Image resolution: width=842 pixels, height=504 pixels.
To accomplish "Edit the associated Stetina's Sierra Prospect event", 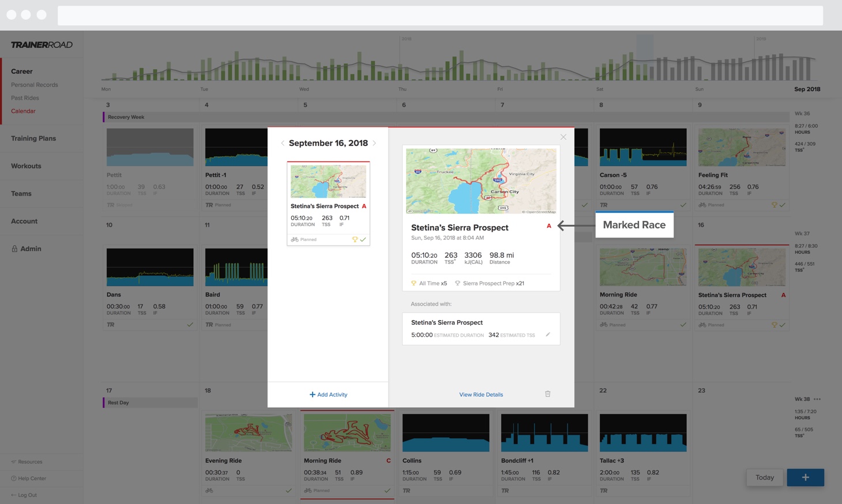I will 548,334.
